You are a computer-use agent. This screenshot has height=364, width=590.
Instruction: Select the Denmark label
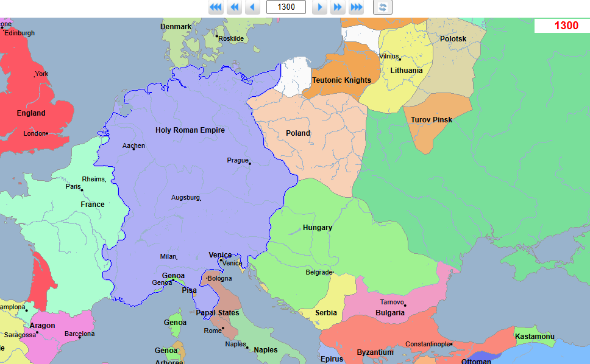click(x=176, y=27)
